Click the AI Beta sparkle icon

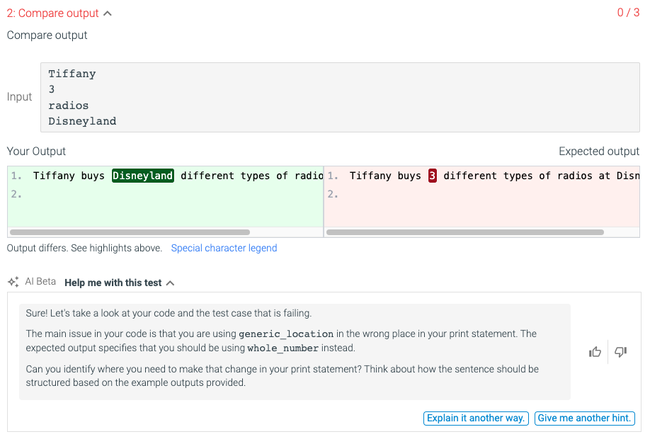[x=14, y=282]
